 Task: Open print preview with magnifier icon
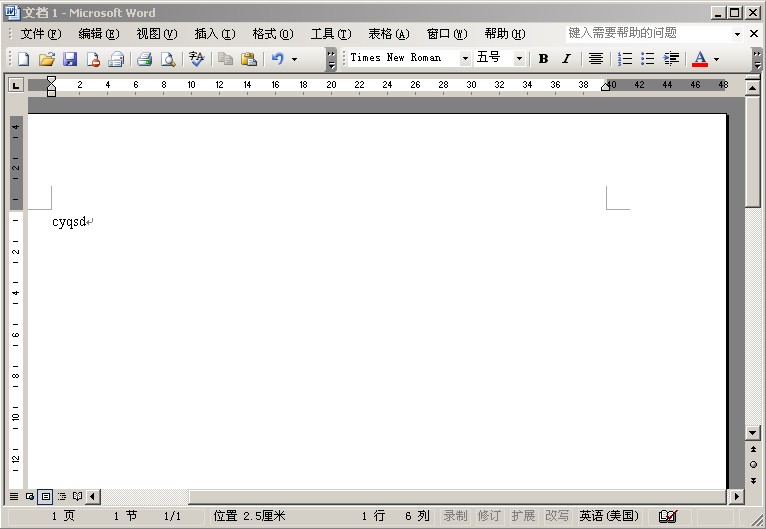click(168, 59)
